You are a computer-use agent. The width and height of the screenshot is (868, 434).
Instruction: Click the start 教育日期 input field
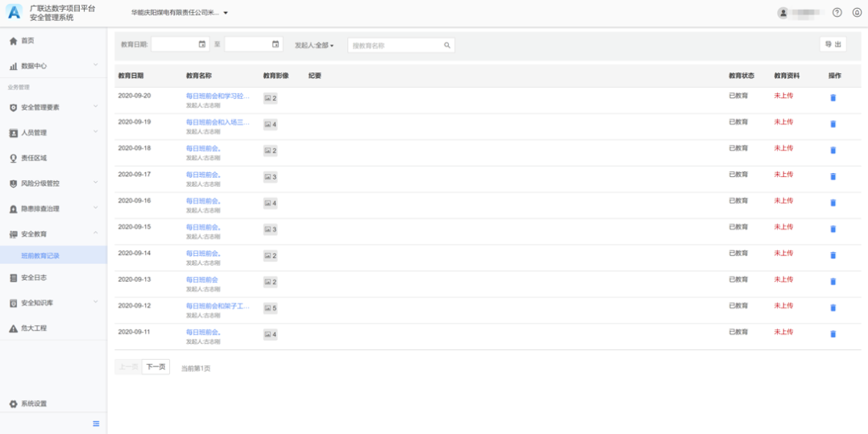point(180,44)
